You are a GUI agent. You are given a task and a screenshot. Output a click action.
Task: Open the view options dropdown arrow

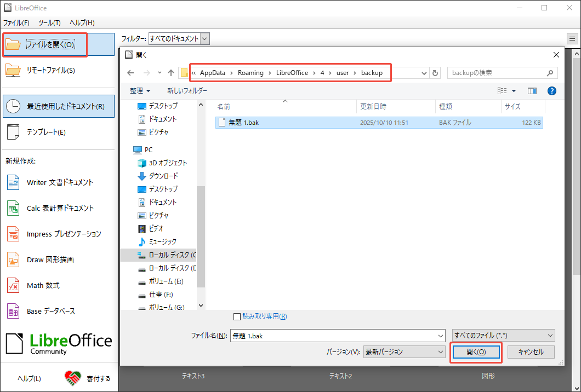pyautogui.click(x=514, y=91)
